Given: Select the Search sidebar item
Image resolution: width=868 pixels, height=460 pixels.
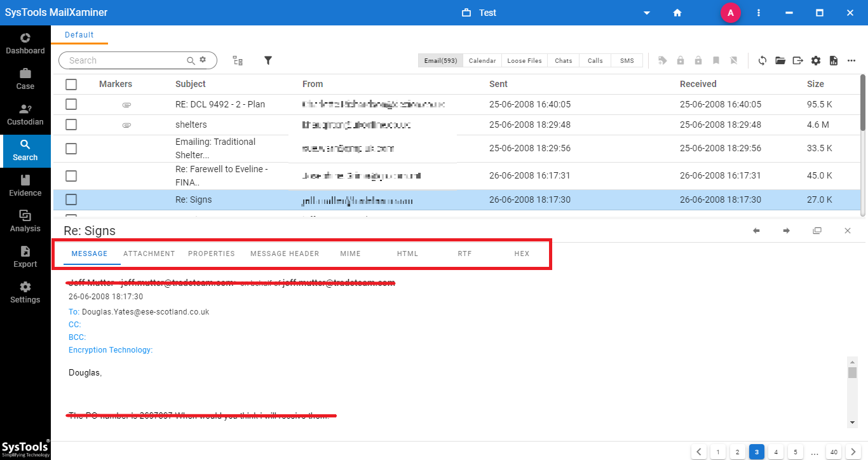Looking at the screenshot, I should [25, 150].
